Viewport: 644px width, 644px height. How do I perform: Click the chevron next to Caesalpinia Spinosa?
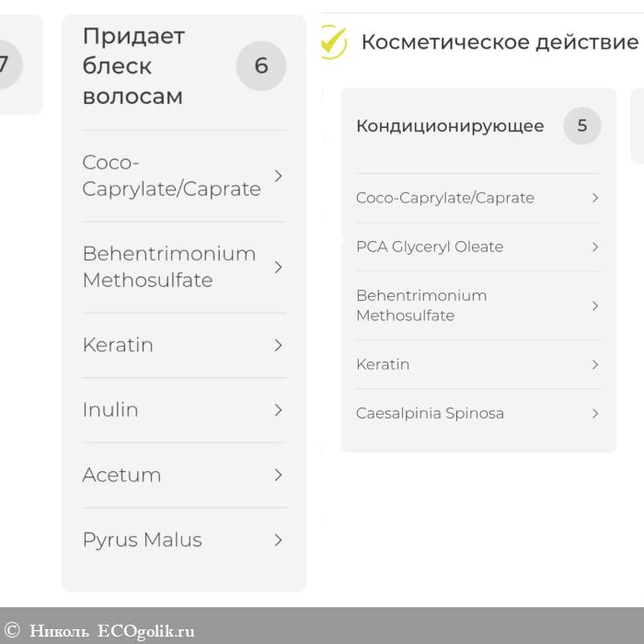[595, 413]
